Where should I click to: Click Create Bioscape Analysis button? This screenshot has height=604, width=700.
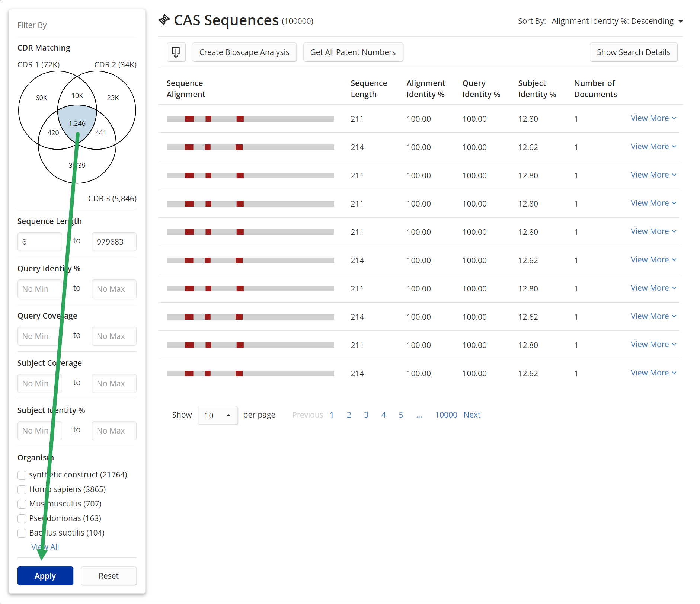pyautogui.click(x=244, y=52)
